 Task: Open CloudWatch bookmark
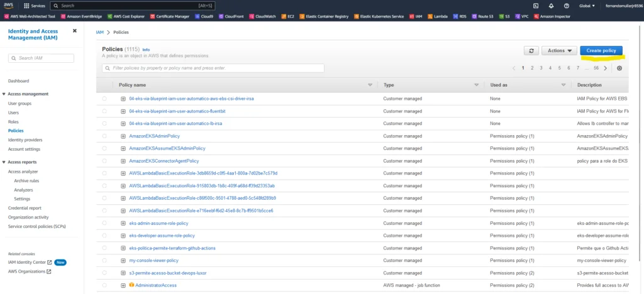tap(263, 16)
